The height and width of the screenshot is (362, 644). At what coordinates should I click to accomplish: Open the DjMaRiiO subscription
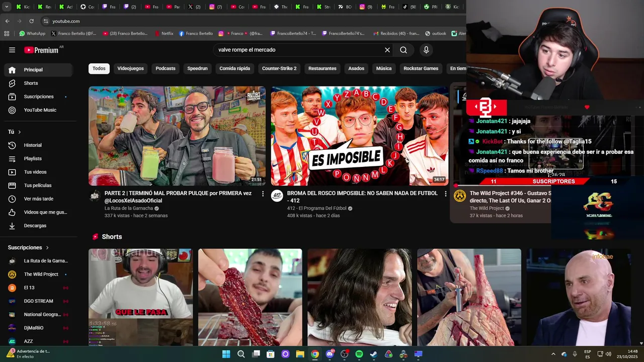[x=38, y=328]
